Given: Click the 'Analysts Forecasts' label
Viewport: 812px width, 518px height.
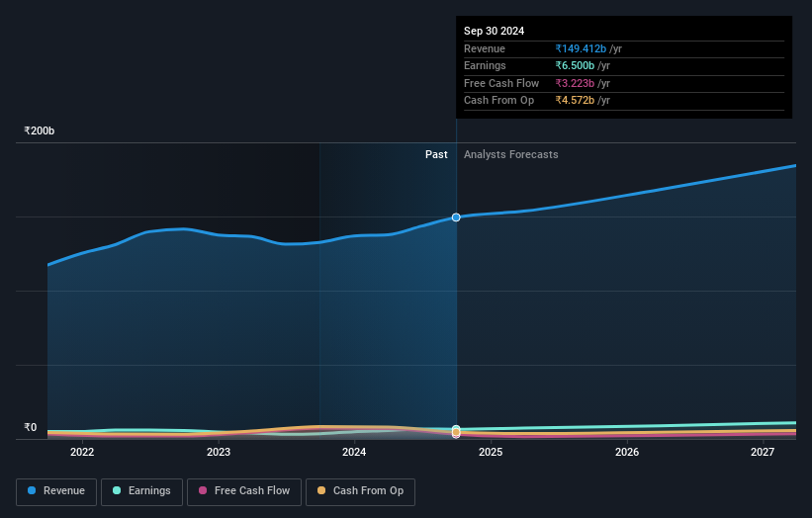Looking at the screenshot, I should point(511,154).
